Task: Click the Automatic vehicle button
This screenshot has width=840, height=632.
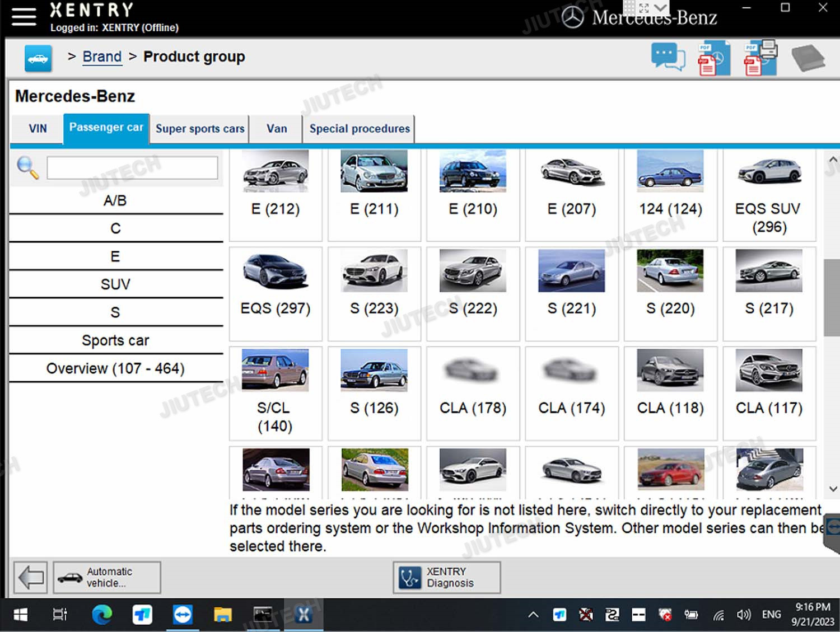Action: pos(107,577)
